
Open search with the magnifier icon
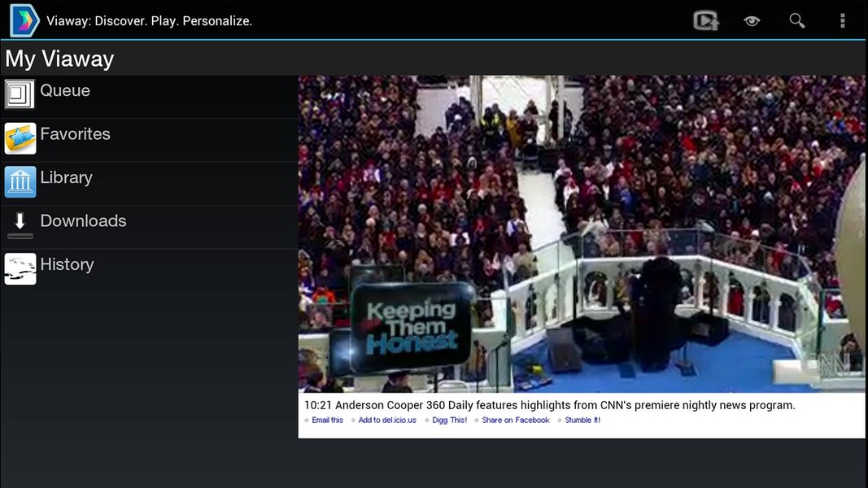pyautogui.click(x=796, y=21)
